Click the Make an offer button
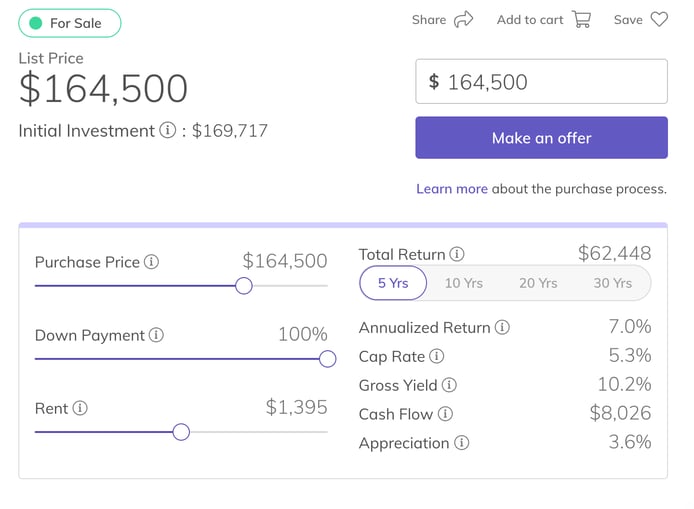Viewport: 694px width, 509px height. tap(541, 138)
